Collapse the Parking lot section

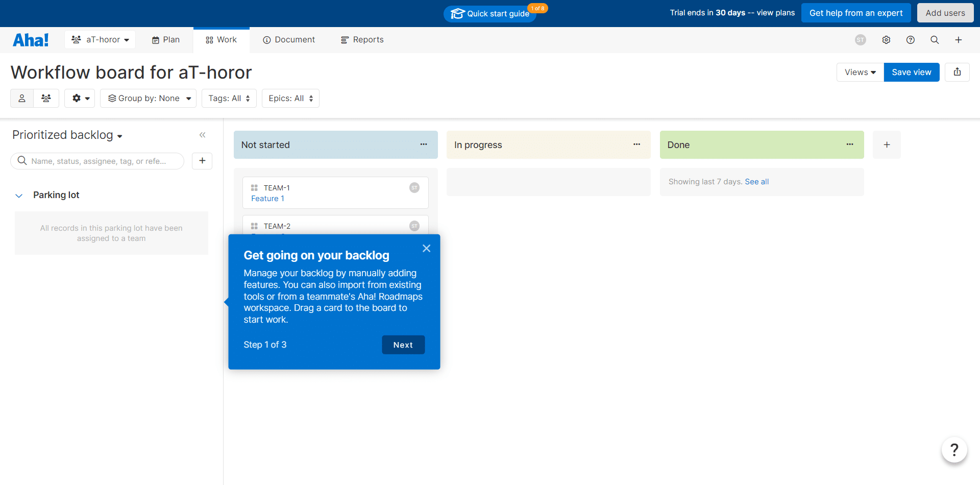pos(19,196)
